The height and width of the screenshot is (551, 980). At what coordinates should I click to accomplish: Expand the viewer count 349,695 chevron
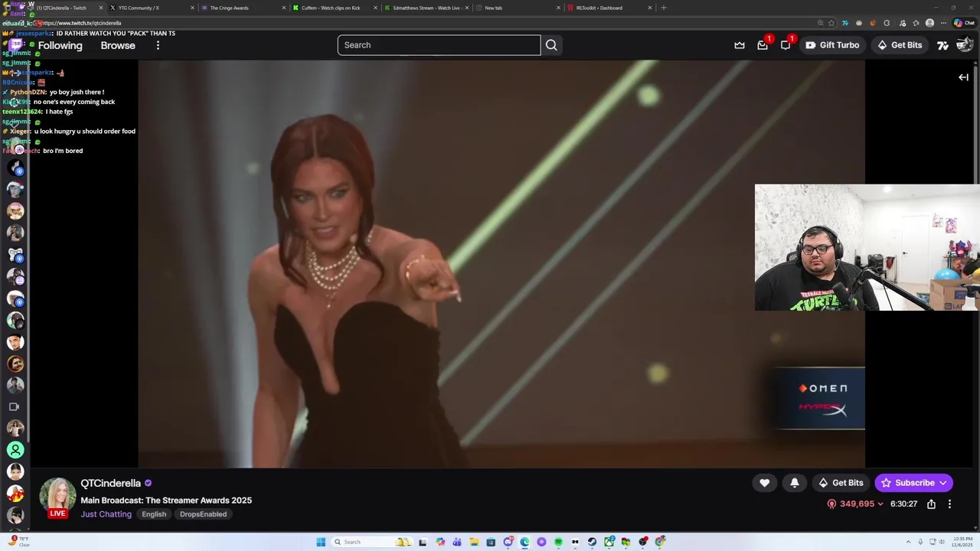pos(880,504)
